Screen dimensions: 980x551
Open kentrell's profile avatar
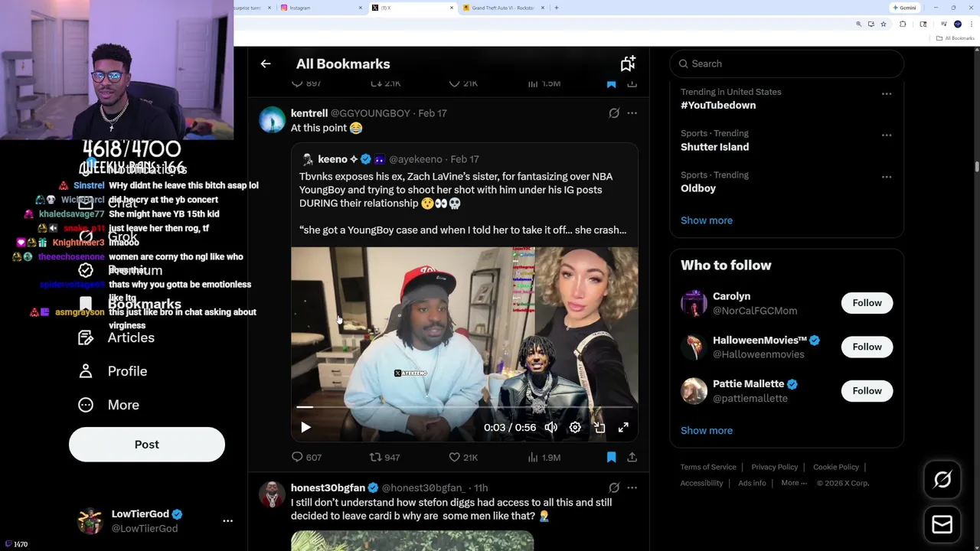click(x=272, y=120)
